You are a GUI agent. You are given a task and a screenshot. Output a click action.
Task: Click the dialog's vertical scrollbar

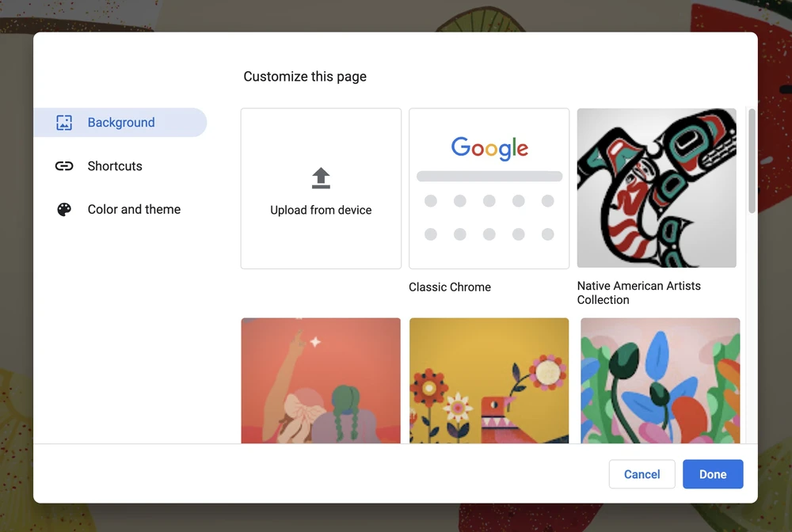click(752, 161)
